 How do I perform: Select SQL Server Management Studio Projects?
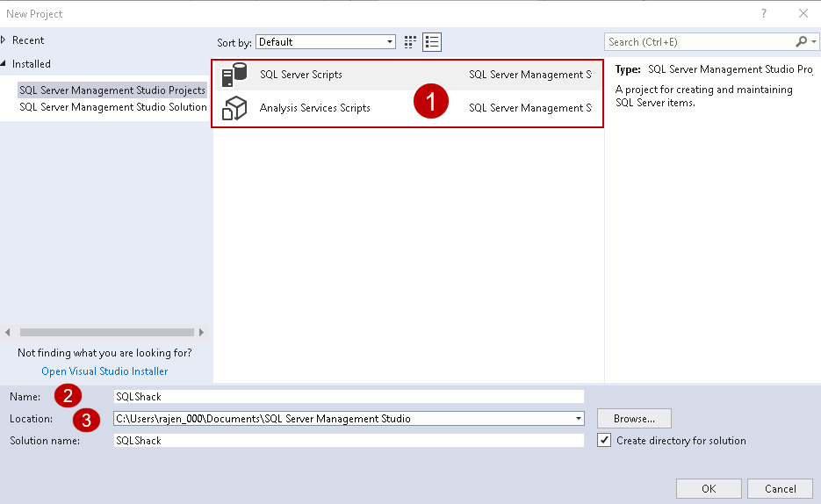pos(112,90)
